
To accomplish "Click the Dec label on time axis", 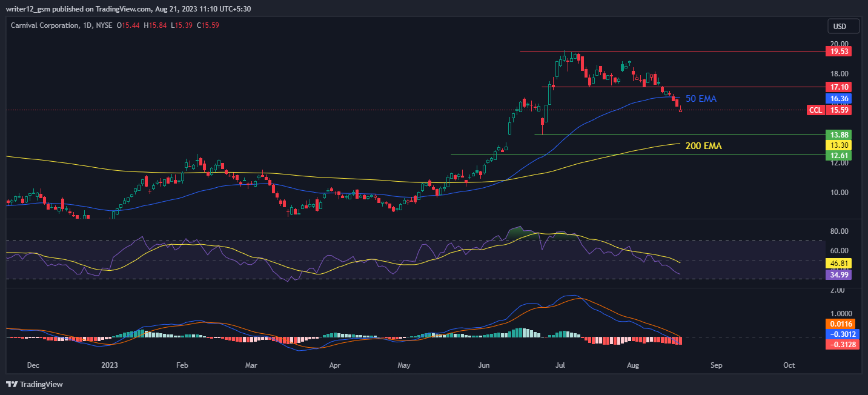I will coord(33,365).
